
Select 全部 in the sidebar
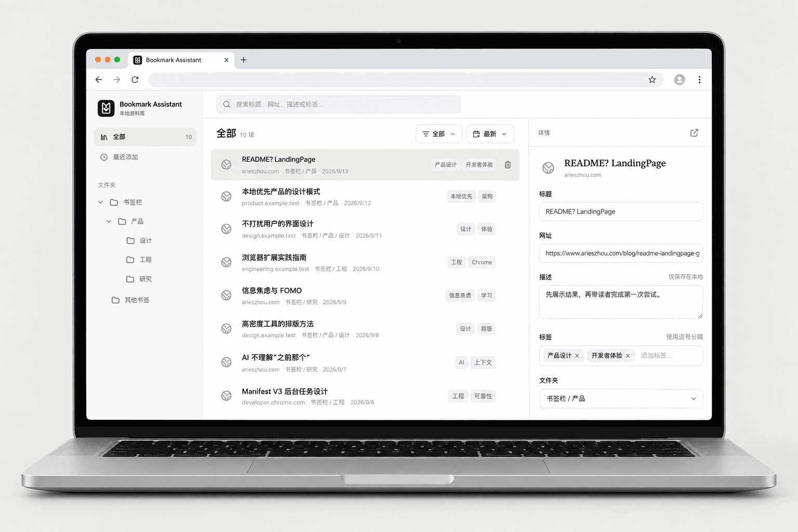tap(145, 137)
